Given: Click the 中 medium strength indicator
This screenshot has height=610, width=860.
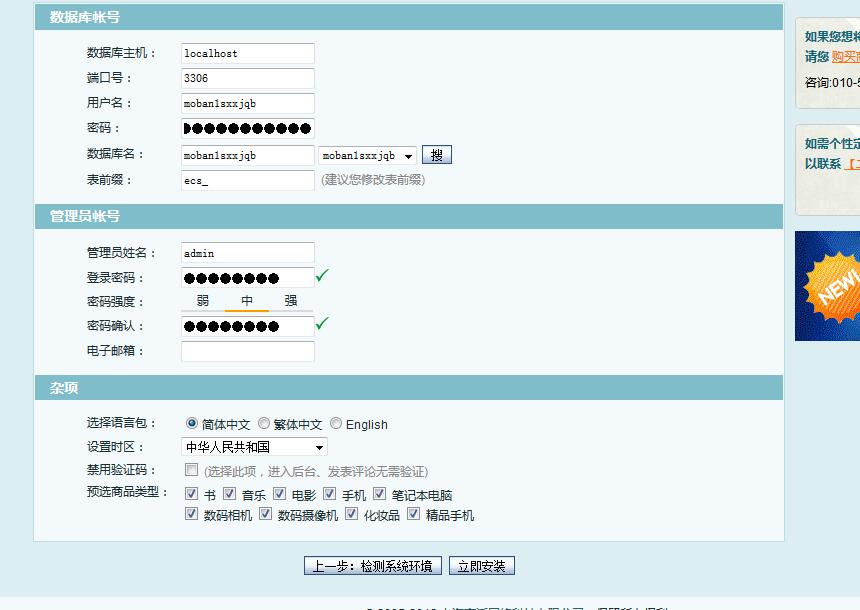Looking at the screenshot, I should coord(247,301).
